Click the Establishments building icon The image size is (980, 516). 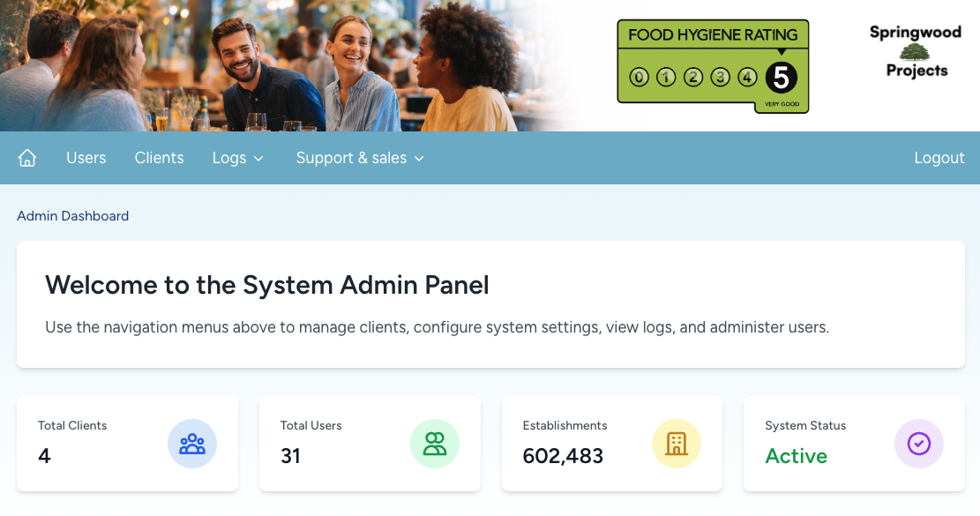(x=677, y=444)
